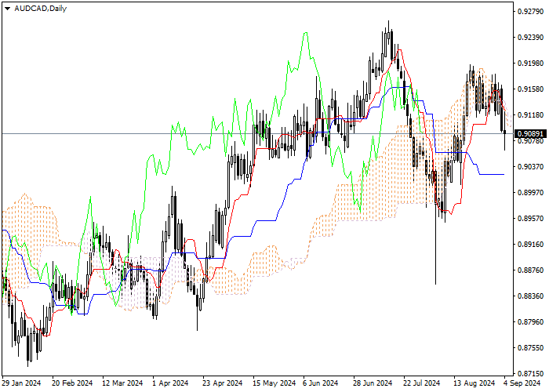
Task: Click the 20 Feb 2024 date label
Action: click(72, 383)
